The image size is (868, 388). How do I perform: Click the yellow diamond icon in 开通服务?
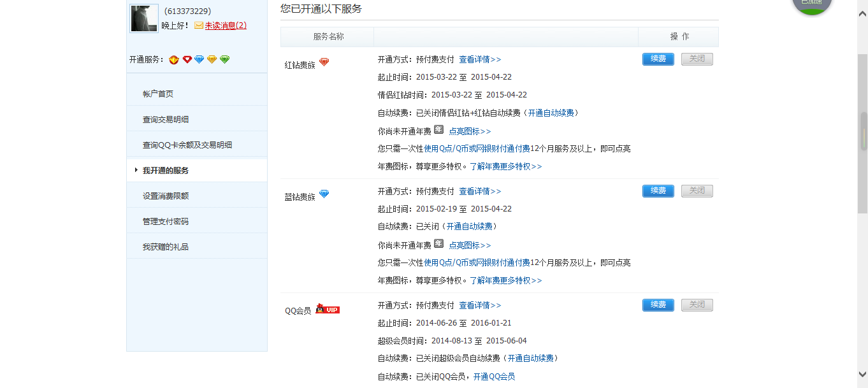click(x=212, y=59)
